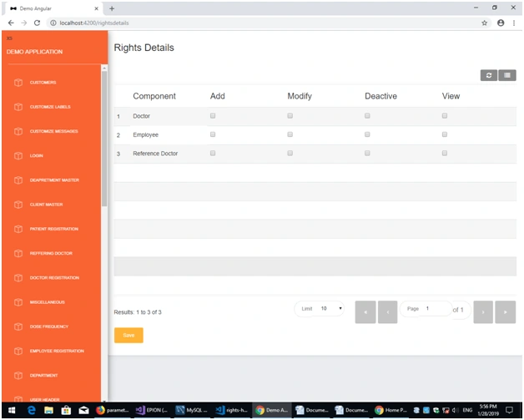Click the previous page arrow button
The image size is (524, 420).
[x=388, y=312]
